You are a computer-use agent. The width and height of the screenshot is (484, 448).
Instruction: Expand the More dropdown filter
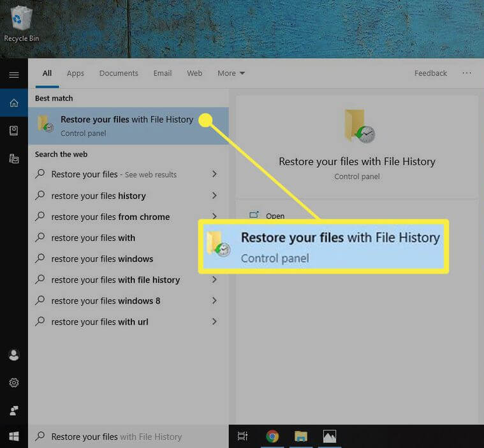pyautogui.click(x=231, y=73)
